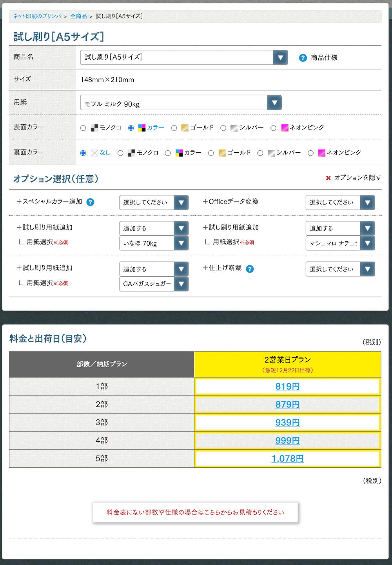Choose ゴールド radio for 裏面カラー
This screenshot has width=392, height=565.
tap(211, 153)
